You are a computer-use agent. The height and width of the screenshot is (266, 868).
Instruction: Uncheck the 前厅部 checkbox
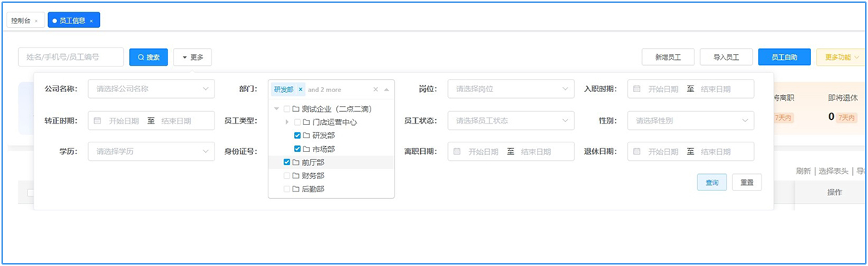[x=287, y=162]
